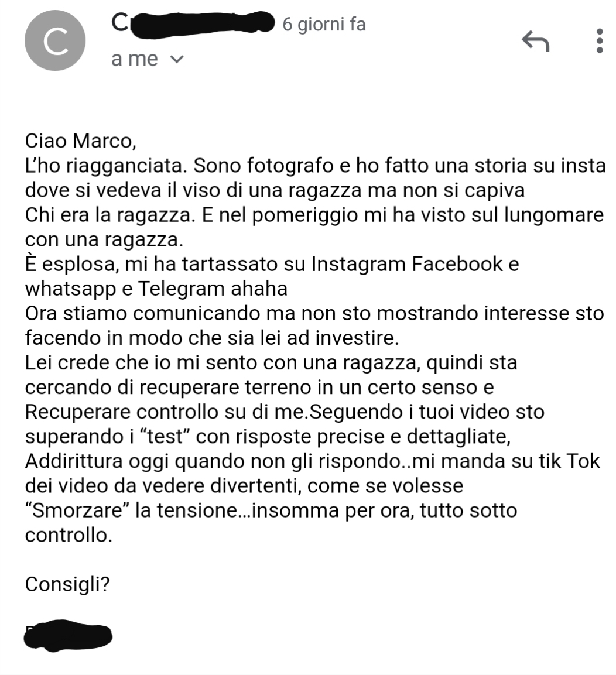Click the 'Ciao Marco,' greeting line

point(80,141)
